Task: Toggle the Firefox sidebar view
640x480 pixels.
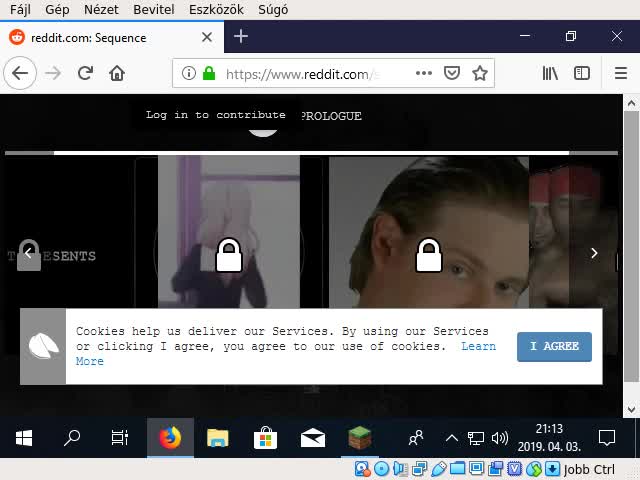Action: pos(581,73)
